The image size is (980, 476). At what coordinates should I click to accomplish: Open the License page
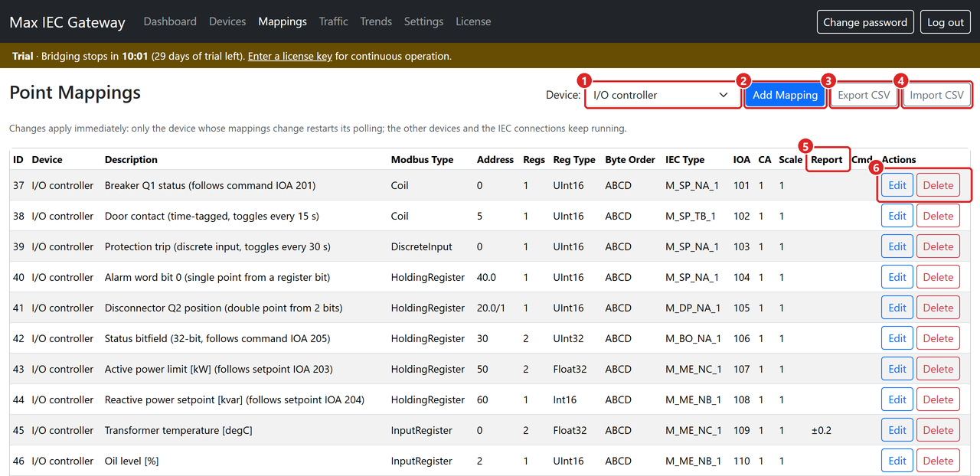click(x=473, y=21)
